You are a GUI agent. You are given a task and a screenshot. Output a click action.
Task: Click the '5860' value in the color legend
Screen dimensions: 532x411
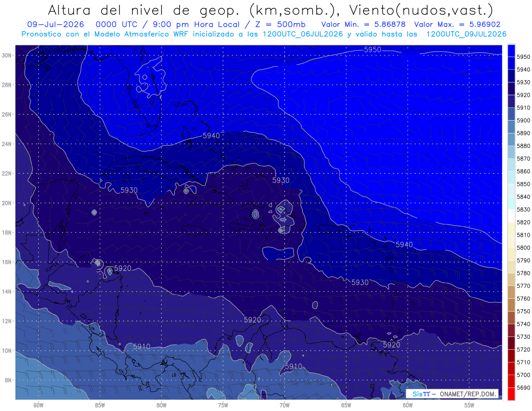pos(524,171)
